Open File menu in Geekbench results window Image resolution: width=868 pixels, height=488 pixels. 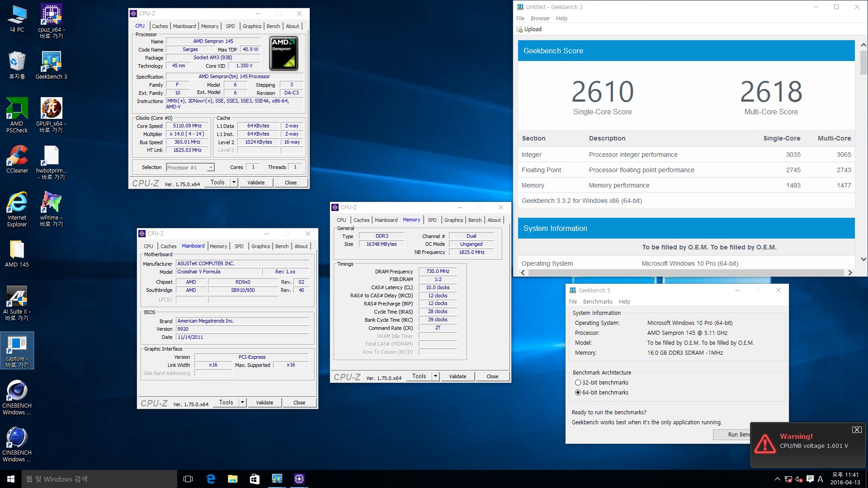click(x=520, y=19)
